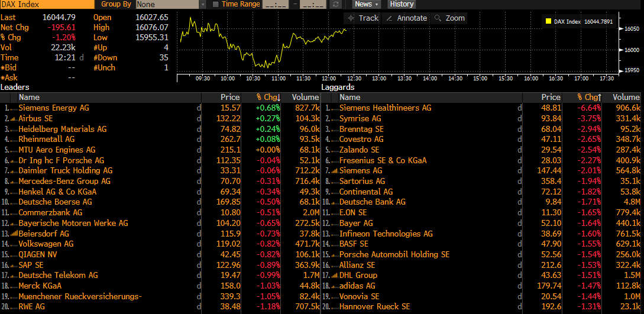
Task: Select Henkel AG & Co KGaA row
Action: coord(160,192)
